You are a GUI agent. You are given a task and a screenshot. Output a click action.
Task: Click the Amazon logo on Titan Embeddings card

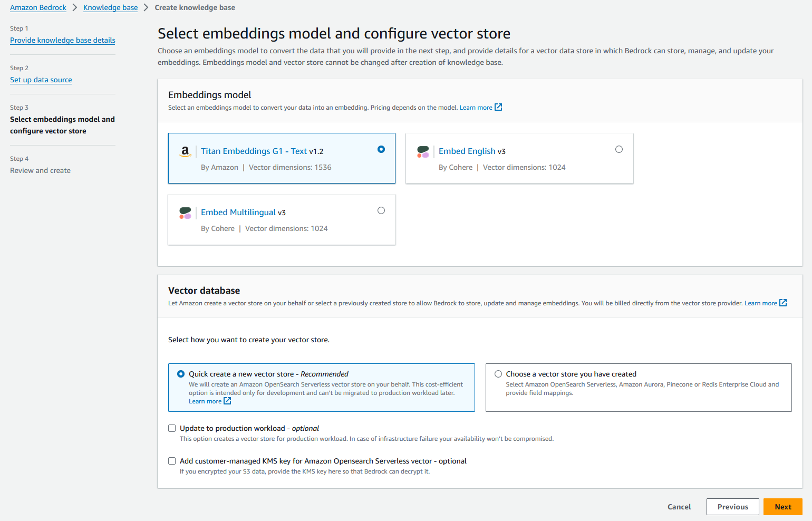coord(185,152)
